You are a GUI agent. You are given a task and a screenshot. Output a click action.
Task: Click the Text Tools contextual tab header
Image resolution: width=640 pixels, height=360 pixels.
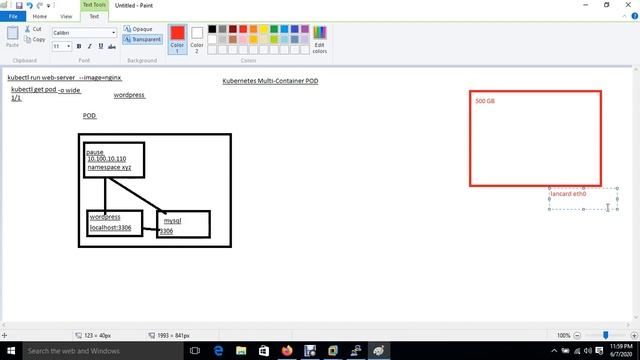(94, 5)
